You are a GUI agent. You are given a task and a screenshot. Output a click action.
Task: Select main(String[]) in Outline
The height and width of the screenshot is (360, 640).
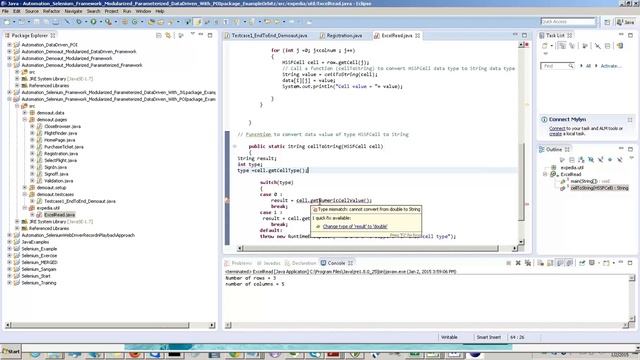click(583, 181)
